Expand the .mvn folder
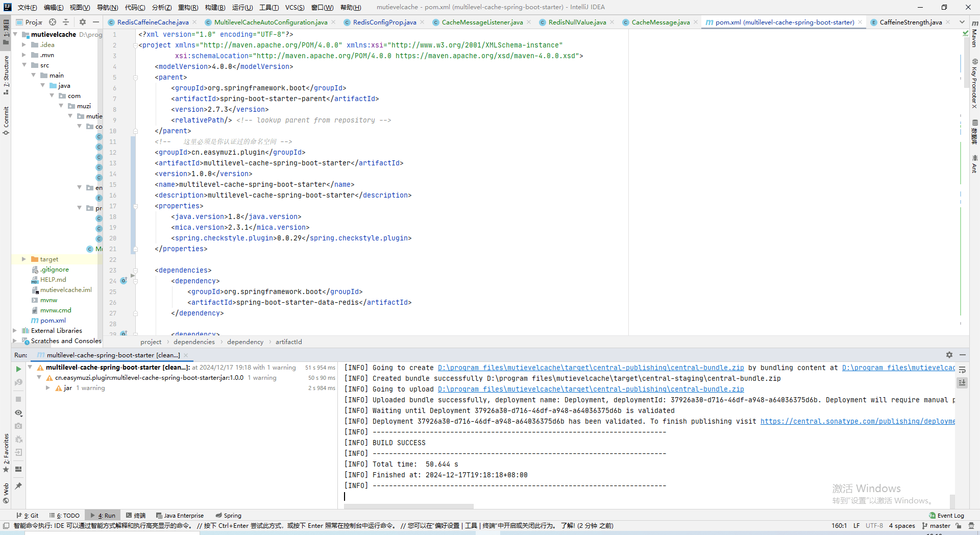980x535 pixels. (24, 55)
